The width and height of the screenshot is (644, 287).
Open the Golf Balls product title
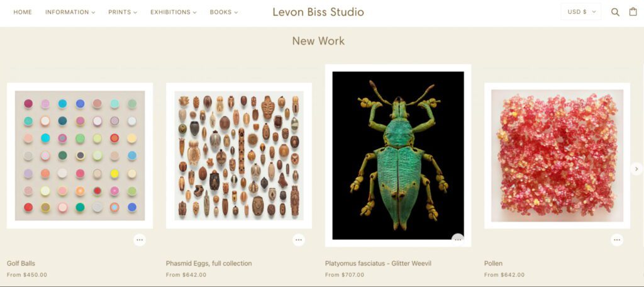click(21, 263)
